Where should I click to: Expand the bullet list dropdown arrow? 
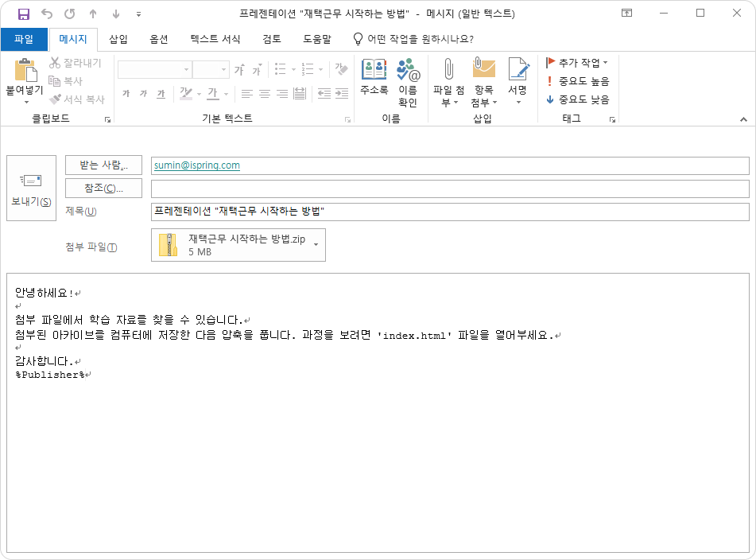[293, 70]
